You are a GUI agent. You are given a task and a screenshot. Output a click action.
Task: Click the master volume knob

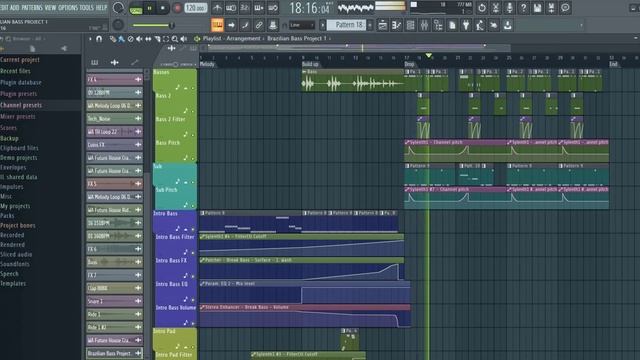(x=118, y=8)
